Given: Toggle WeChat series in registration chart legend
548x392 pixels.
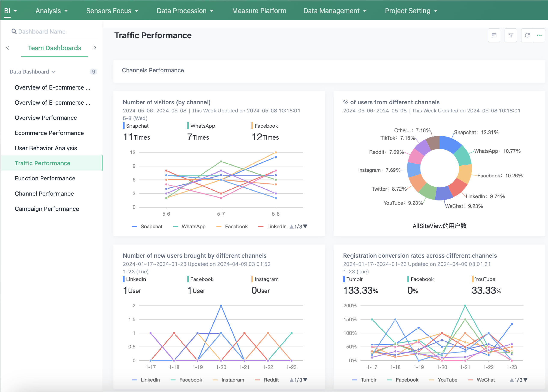Looking at the screenshot, I should [486, 380].
